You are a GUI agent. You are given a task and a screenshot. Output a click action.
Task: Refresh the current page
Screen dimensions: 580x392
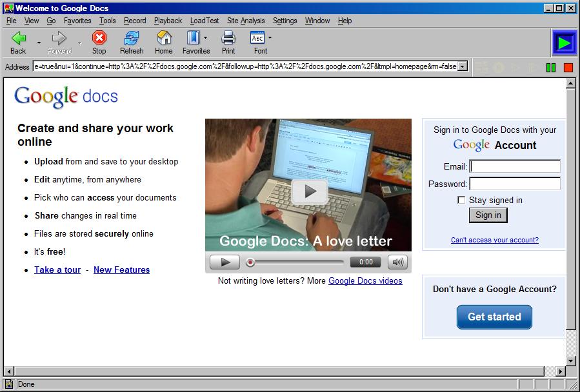132,43
